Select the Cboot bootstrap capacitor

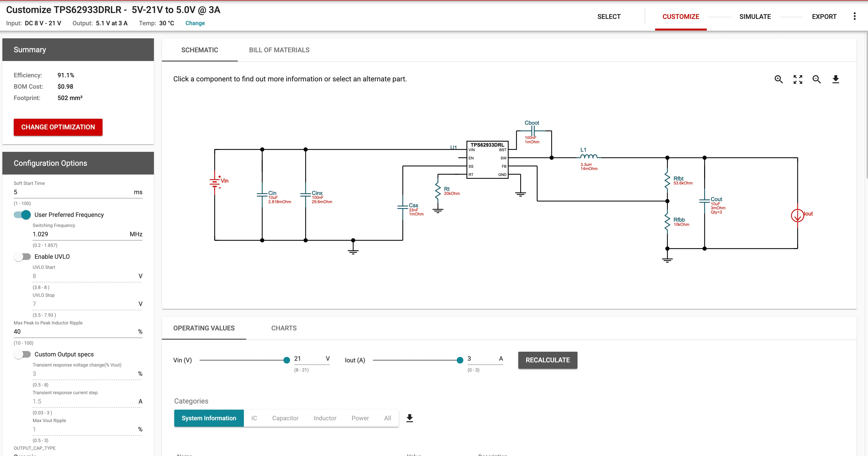pos(533,131)
